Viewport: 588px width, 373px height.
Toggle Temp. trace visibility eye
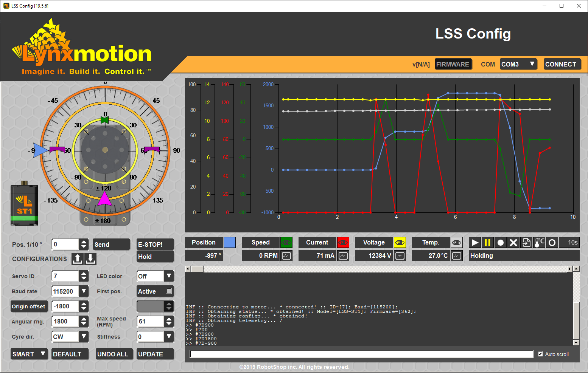coord(456,243)
